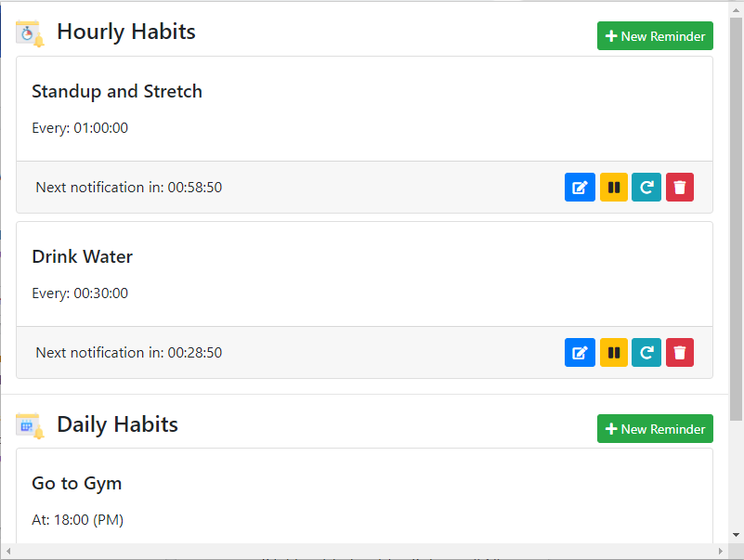The image size is (744, 560).
Task: Delete the Drink Water reminder
Action: tap(680, 353)
